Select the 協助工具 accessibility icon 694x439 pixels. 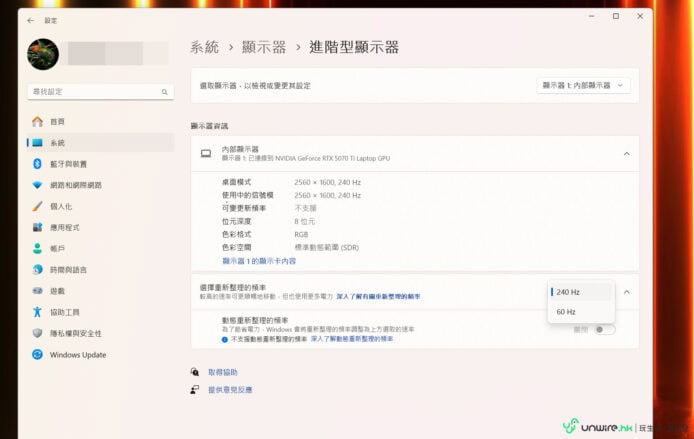tap(38, 312)
